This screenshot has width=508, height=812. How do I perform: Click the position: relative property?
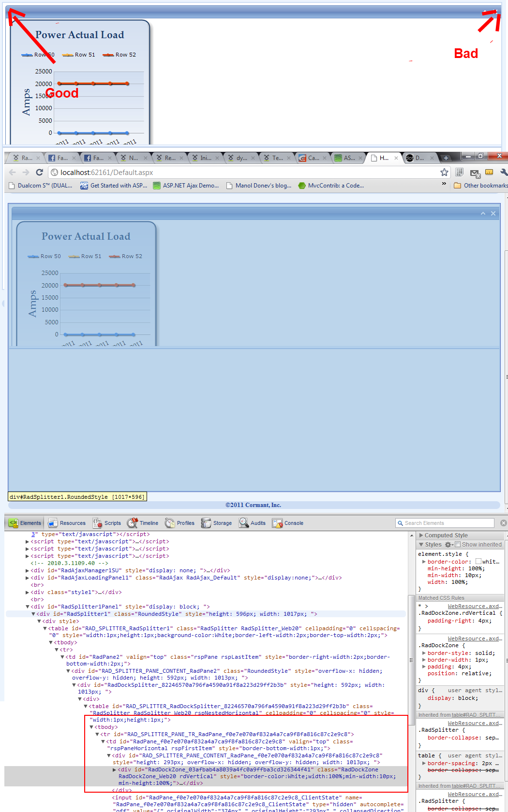click(459, 673)
